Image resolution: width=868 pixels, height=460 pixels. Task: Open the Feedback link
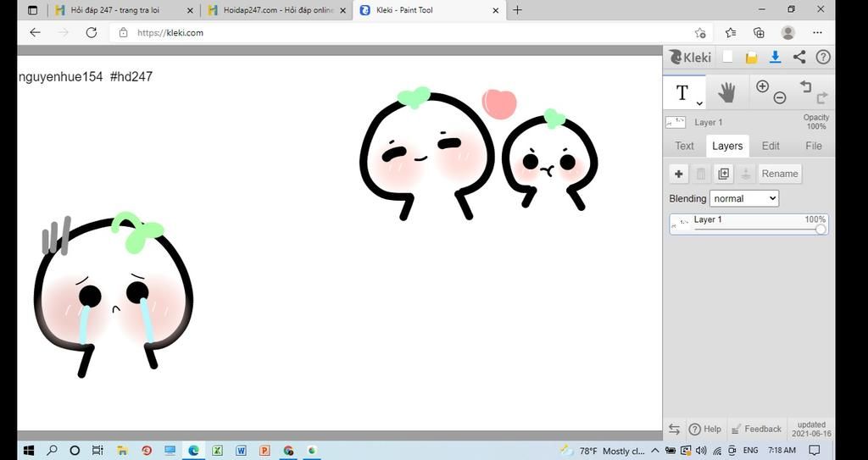(x=756, y=429)
